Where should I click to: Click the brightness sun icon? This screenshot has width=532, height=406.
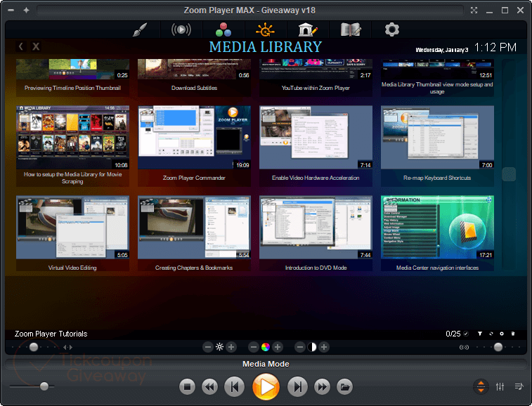point(219,347)
